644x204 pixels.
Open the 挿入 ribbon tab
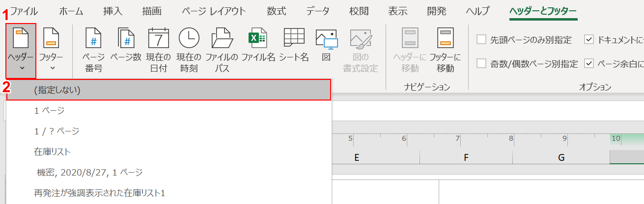click(x=113, y=11)
